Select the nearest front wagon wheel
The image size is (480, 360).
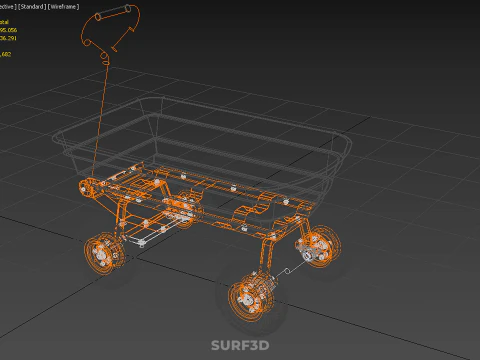point(252,297)
